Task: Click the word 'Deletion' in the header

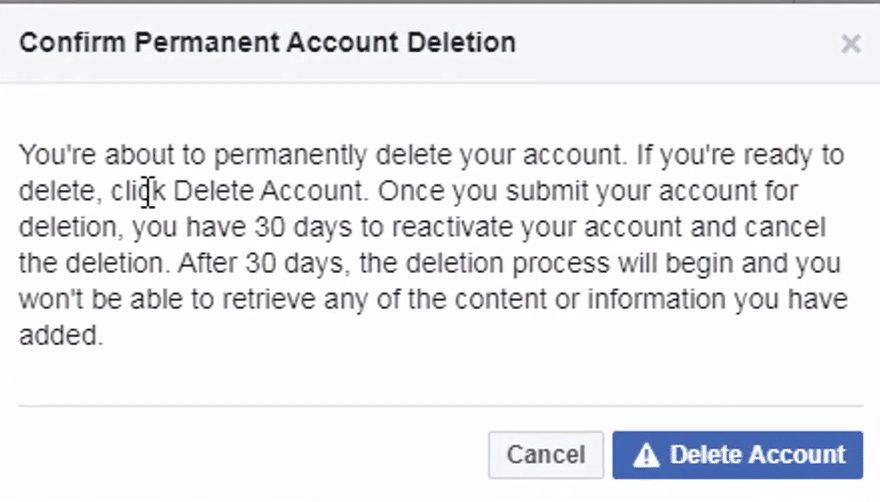Action: point(461,43)
